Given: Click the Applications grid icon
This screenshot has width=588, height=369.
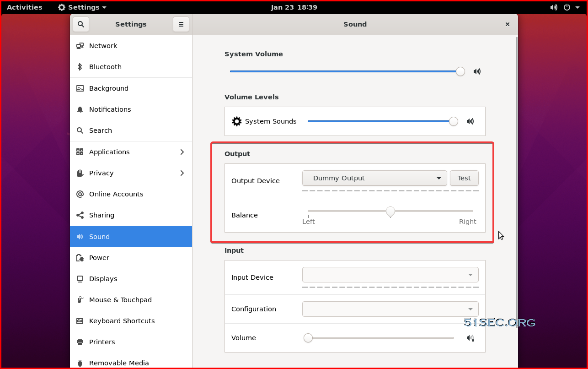Looking at the screenshot, I should [x=80, y=152].
